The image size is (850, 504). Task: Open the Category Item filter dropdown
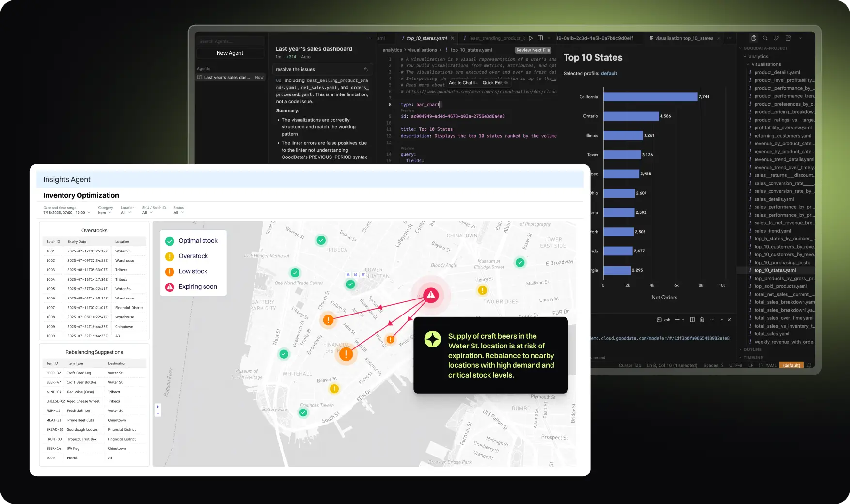click(x=105, y=213)
